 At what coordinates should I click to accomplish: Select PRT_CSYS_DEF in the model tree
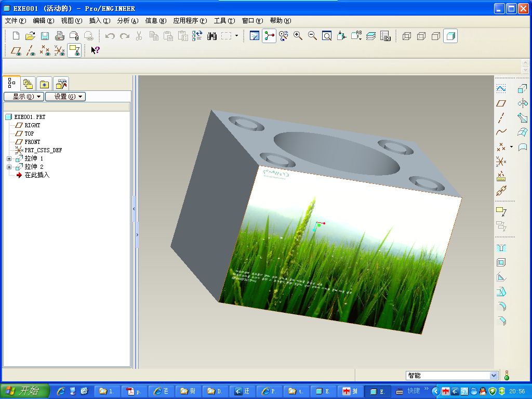tap(43, 150)
